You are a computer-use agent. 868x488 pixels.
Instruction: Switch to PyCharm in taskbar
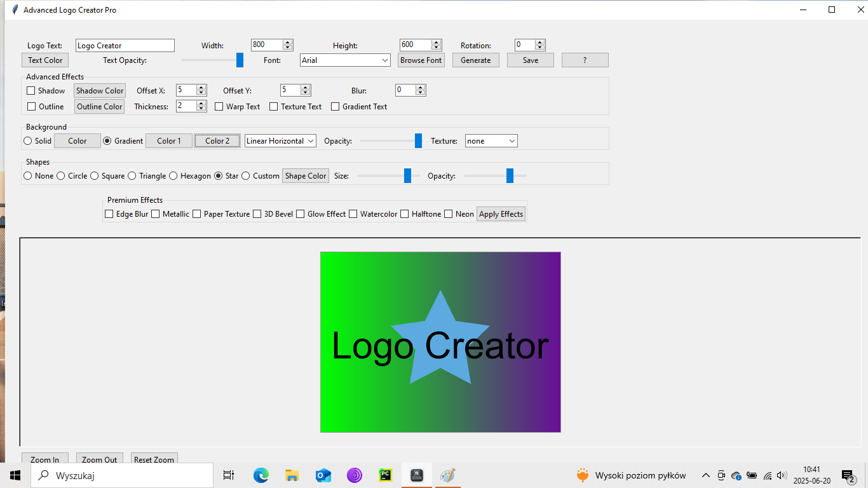(x=385, y=475)
